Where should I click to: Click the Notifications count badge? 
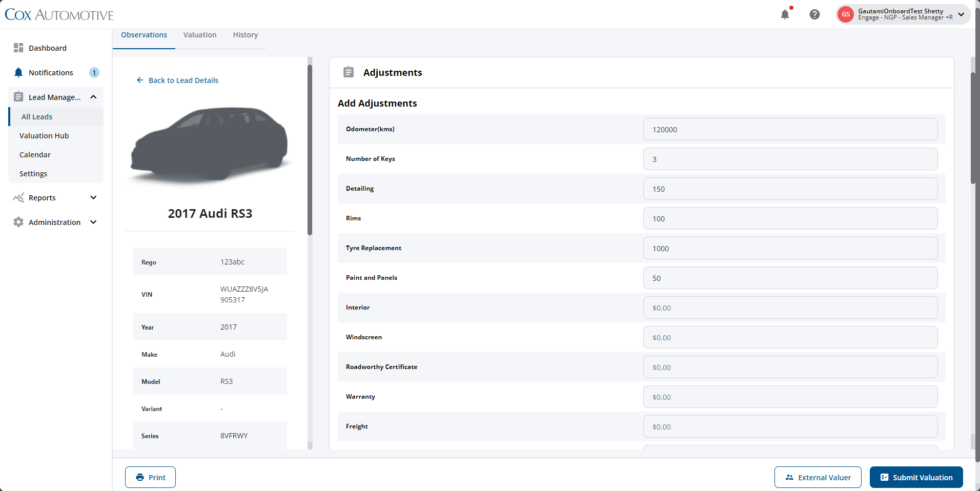(x=94, y=73)
